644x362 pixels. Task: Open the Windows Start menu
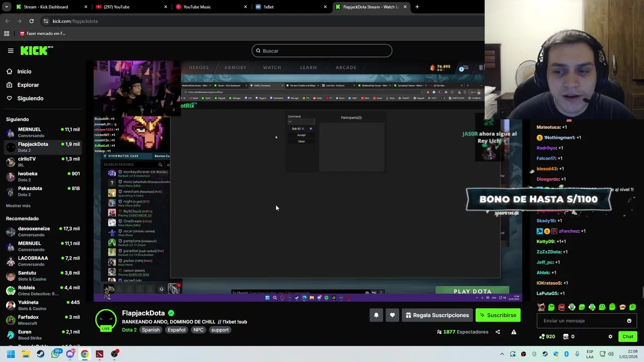point(11,354)
